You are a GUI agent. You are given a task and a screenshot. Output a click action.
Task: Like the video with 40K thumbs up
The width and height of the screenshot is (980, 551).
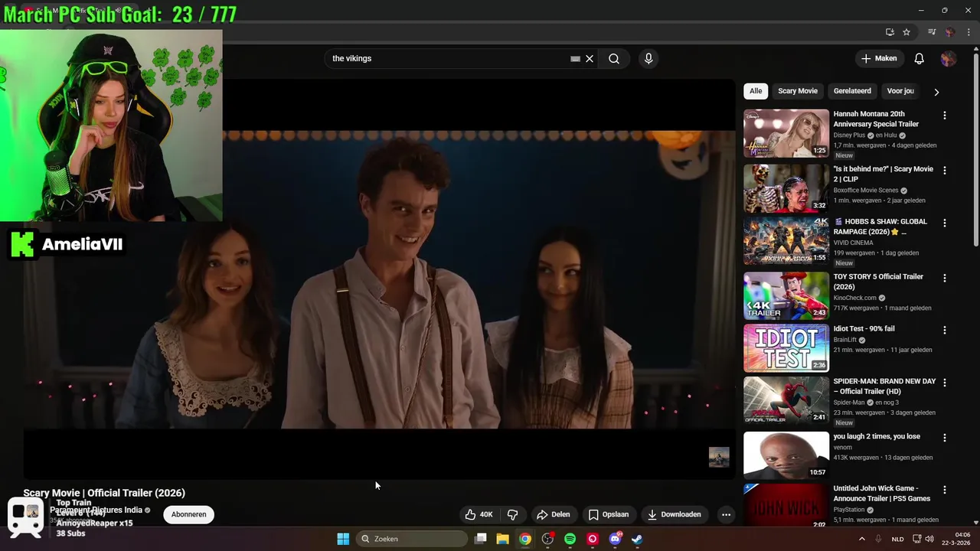[x=479, y=514]
